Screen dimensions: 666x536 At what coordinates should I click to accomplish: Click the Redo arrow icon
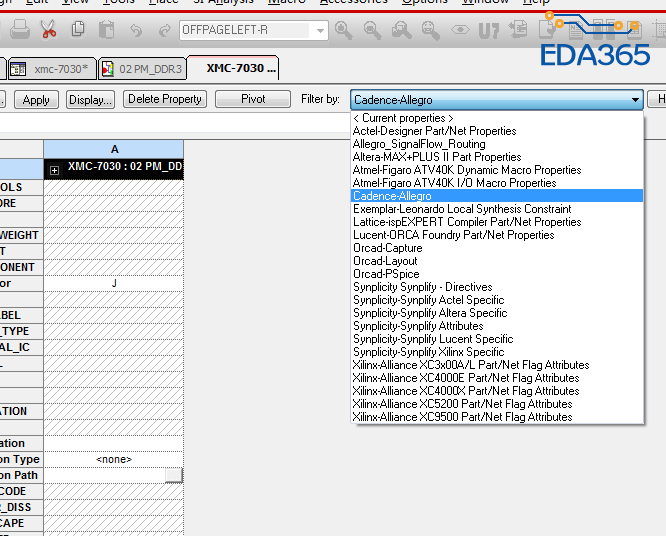click(x=165, y=31)
